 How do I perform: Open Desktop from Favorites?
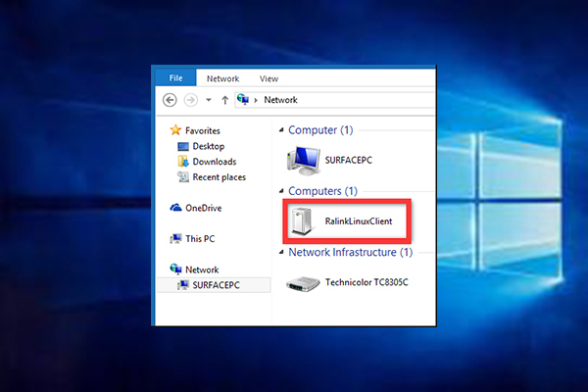click(209, 146)
